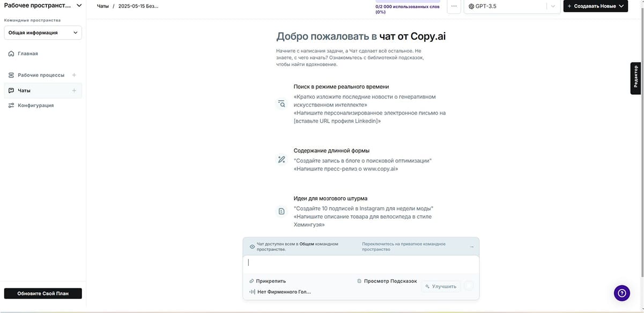Click the Улучшить improve prompt button
Screen dimensions: 644x313
coord(441,286)
